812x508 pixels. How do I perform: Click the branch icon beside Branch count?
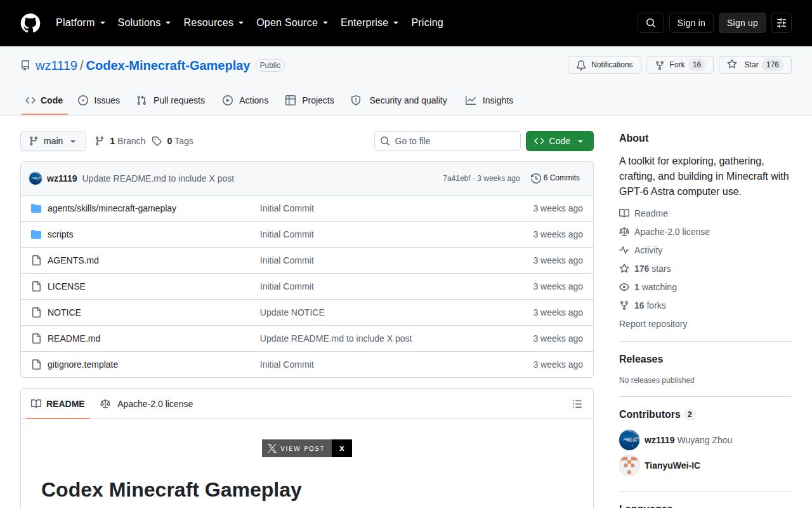(100, 141)
